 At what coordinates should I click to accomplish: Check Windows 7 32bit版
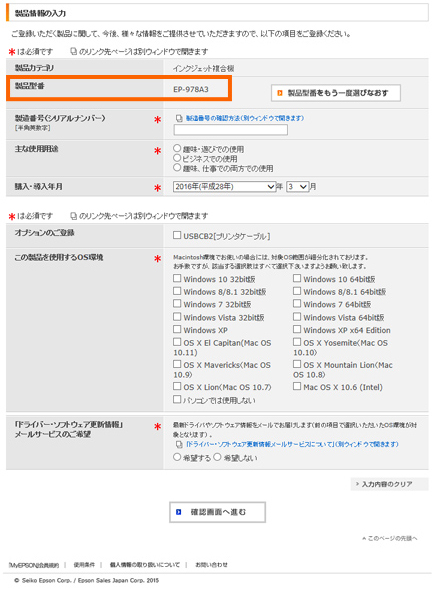(x=177, y=303)
